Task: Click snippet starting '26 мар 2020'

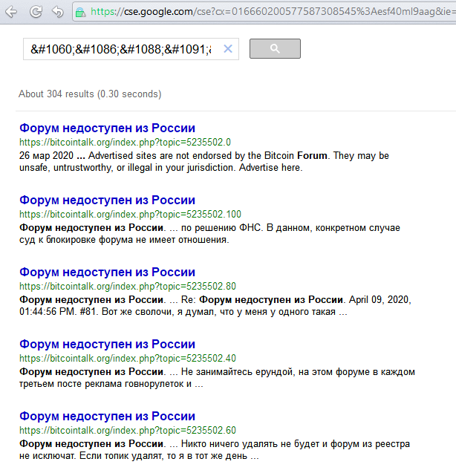Action: [204, 161]
